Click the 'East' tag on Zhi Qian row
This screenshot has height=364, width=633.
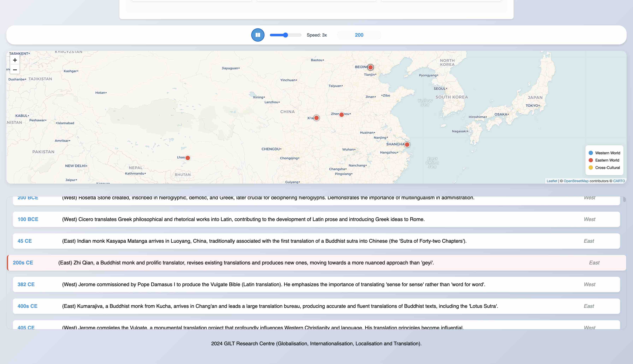click(x=594, y=263)
